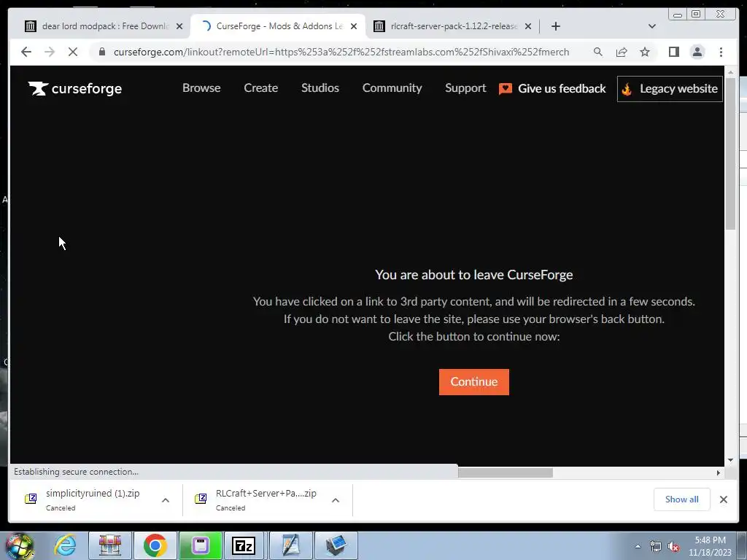This screenshot has width=747, height=560.
Task: Open 7-Zip from the taskbar
Action: tap(244, 545)
